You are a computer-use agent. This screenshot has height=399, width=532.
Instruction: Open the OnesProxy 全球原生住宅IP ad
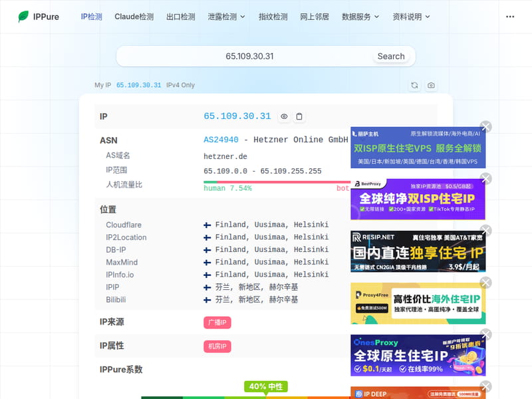point(418,355)
